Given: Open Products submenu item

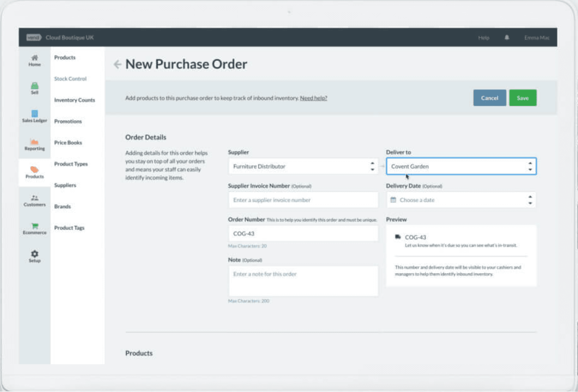Looking at the screenshot, I should click(x=65, y=57).
